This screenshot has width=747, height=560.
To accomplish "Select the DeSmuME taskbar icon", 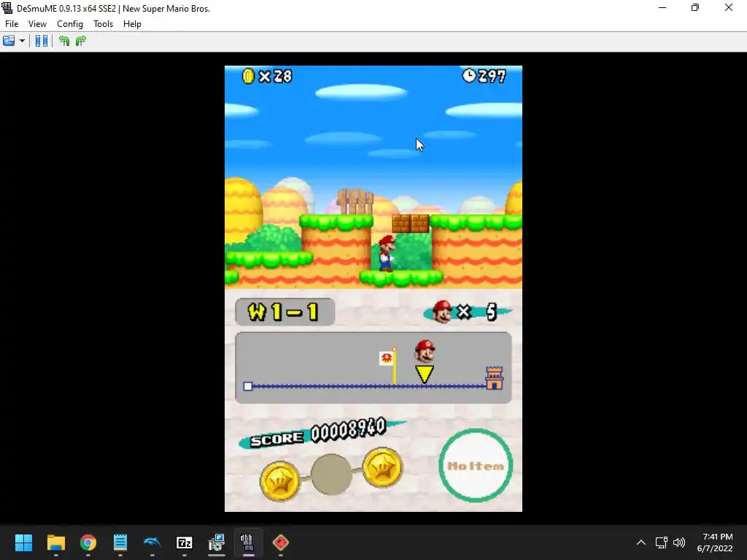I will pyautogui.click(x=248, y=542).
